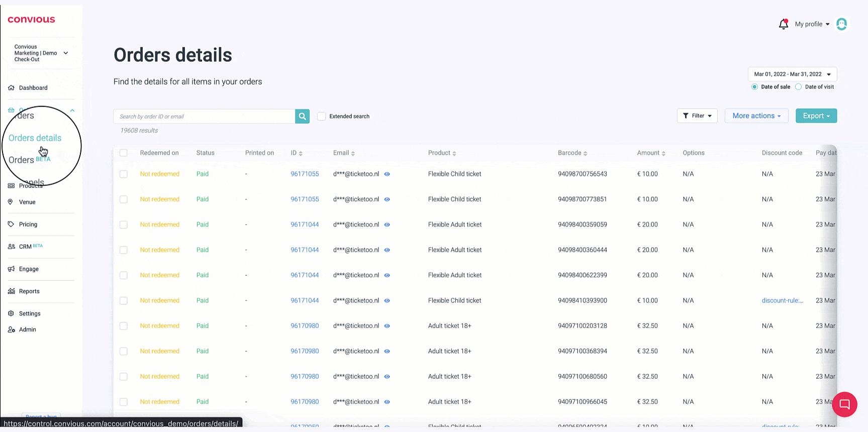
Task: Reveal email for barcode 94098700773851 row
Action: [x=387, y=199]
